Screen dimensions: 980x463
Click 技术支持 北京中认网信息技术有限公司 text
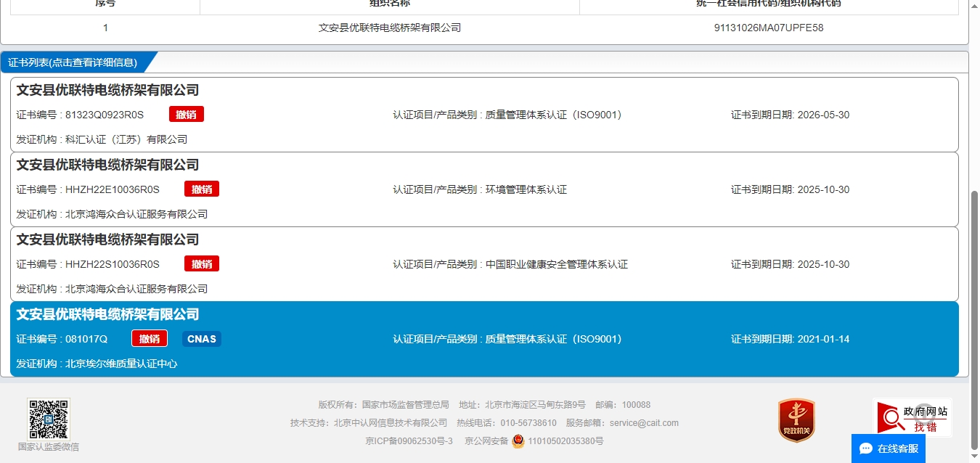click(369, 423)
